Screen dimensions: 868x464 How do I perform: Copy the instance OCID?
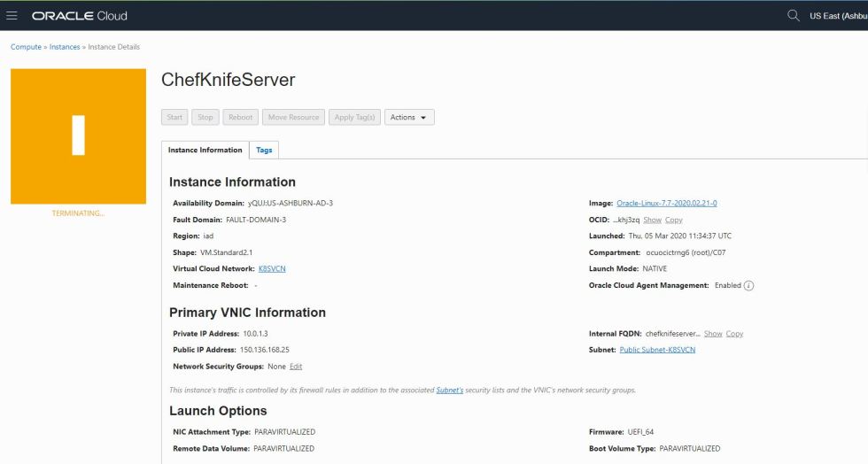(x=673, y=220)
